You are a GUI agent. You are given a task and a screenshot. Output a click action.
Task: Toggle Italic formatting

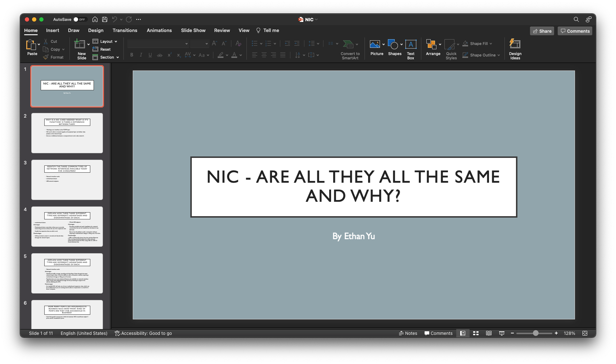click(x=141, y=55)
